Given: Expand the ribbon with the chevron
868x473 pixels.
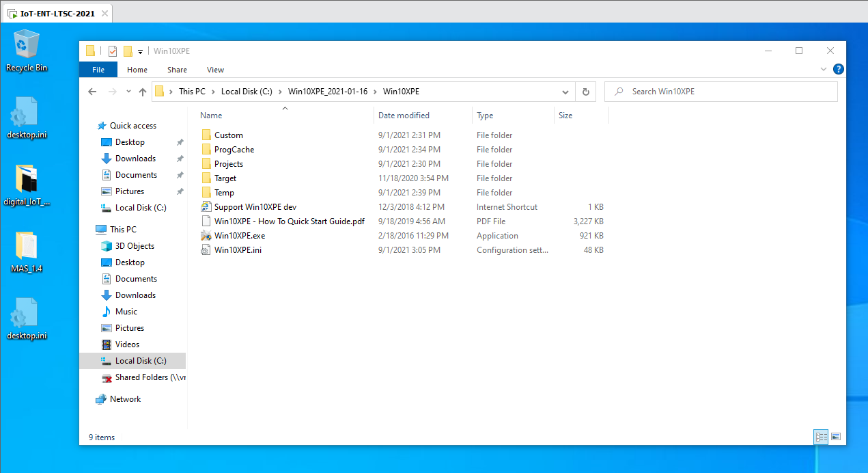Looking at the screenshot, I should pos(823,69).
